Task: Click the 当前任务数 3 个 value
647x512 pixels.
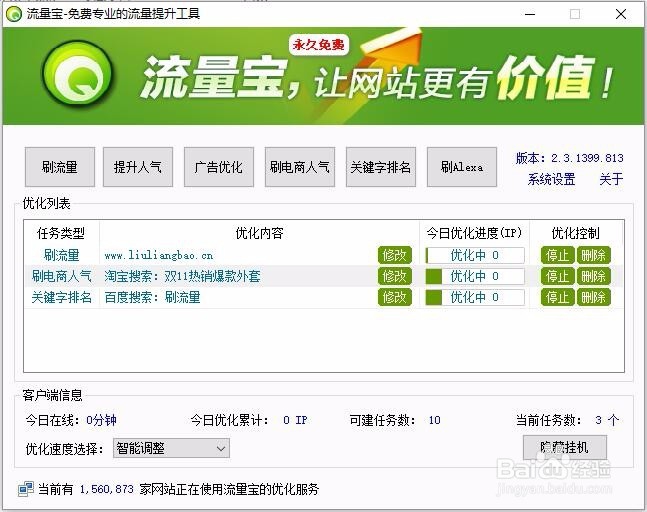Action: pyautogui.click(x=607, y=420)
